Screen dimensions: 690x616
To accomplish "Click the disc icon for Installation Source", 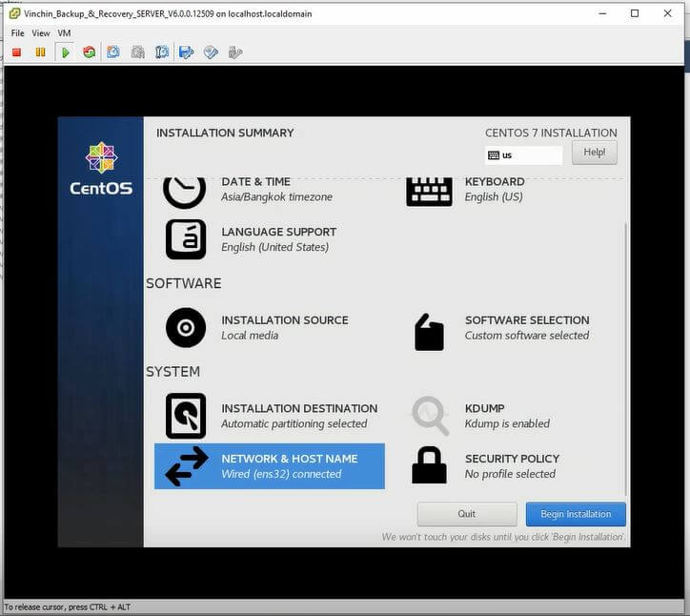I will (186, 328).
